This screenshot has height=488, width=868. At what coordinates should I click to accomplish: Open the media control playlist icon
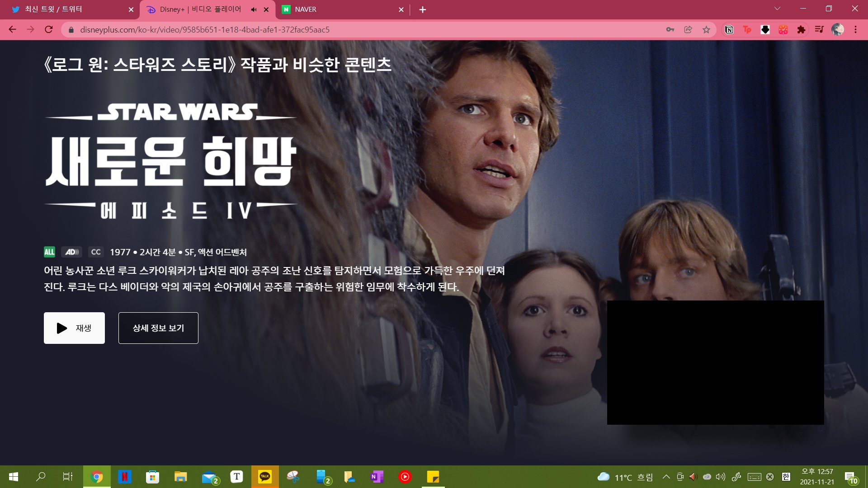tap(819, 30)
